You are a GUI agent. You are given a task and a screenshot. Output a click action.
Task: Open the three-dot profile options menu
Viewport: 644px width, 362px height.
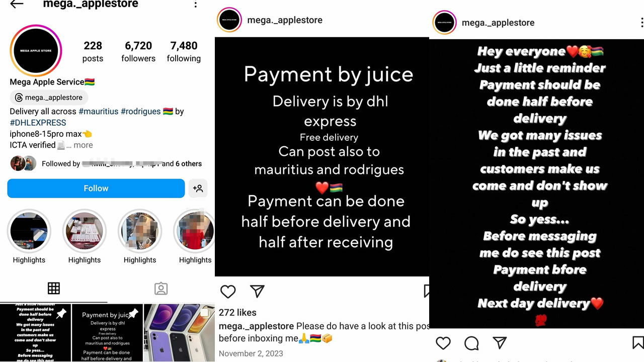tap(196, 5)
